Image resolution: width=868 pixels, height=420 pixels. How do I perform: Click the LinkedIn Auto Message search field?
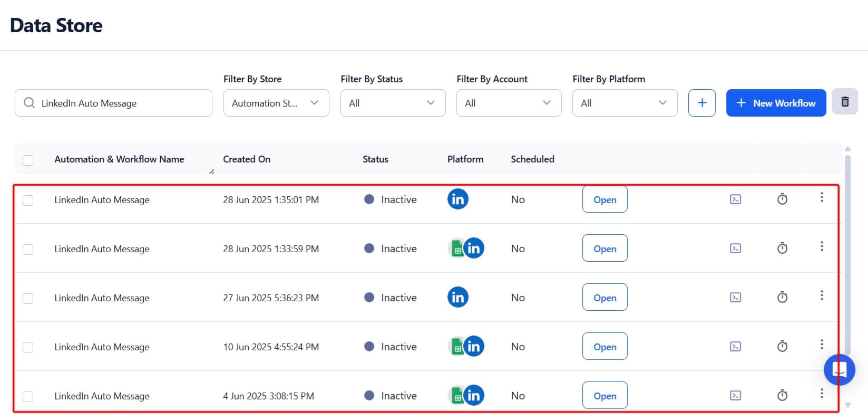121,103
